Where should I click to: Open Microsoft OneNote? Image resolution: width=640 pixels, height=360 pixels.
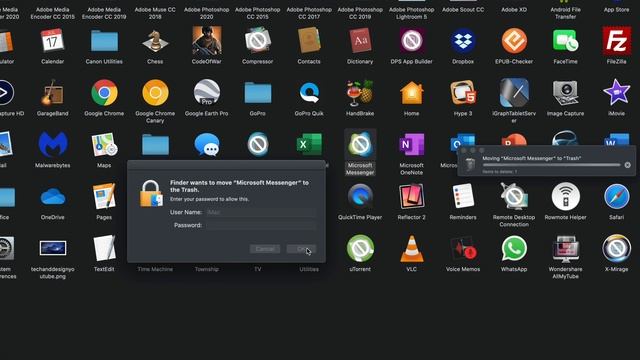[x=411, y=144]
